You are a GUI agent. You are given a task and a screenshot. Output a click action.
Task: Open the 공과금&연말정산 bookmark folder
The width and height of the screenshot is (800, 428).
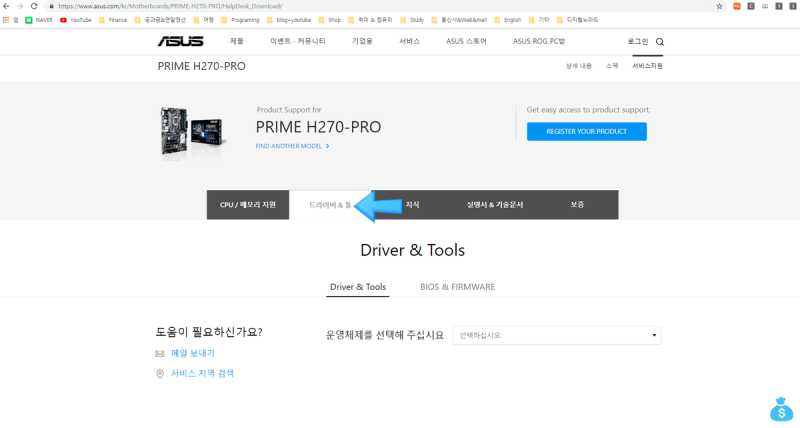tap(160, 20)
